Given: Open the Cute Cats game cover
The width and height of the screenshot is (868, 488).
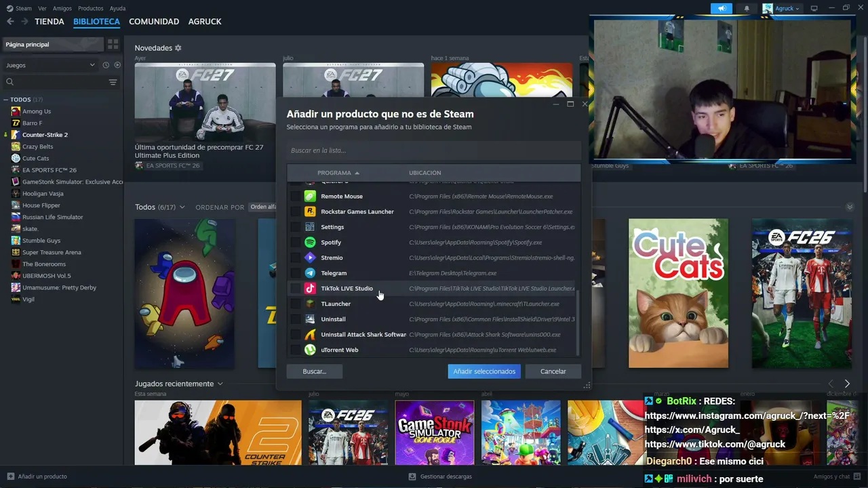Looking at the screenshot, I should point(678,293).
